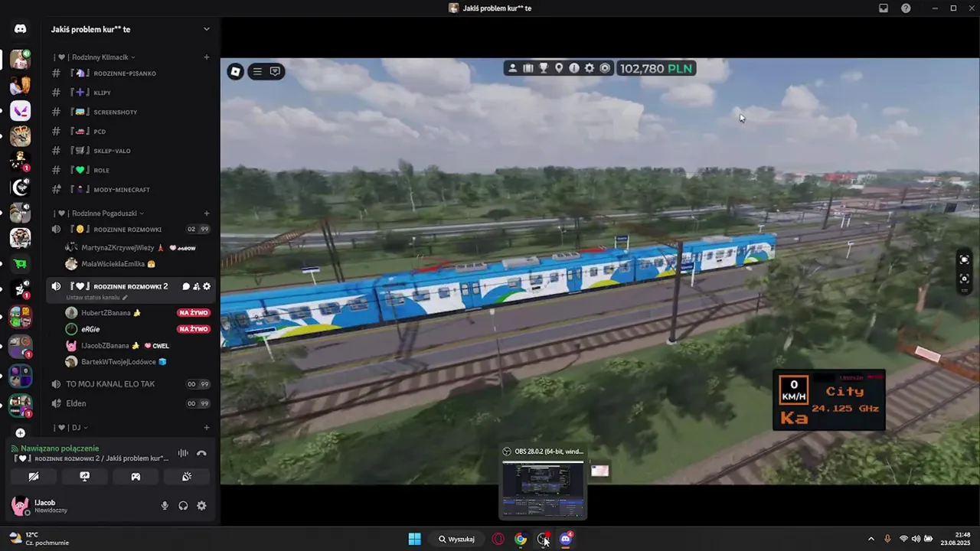Click the Wyszukaj taskbar search box
The image size is (980, 551).
pyautogui.click(x=456, y=539)
